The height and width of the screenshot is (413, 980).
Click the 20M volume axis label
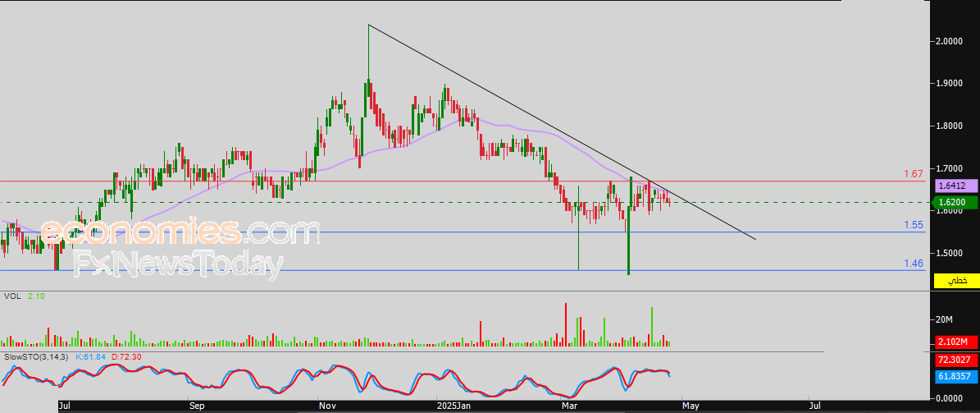tap(944, 319)
